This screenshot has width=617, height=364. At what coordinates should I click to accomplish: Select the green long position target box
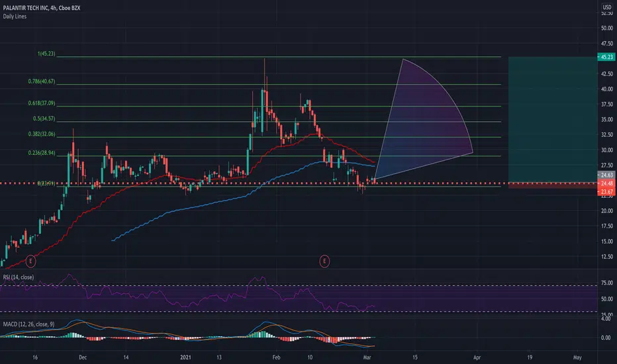(x=553, y=120)
